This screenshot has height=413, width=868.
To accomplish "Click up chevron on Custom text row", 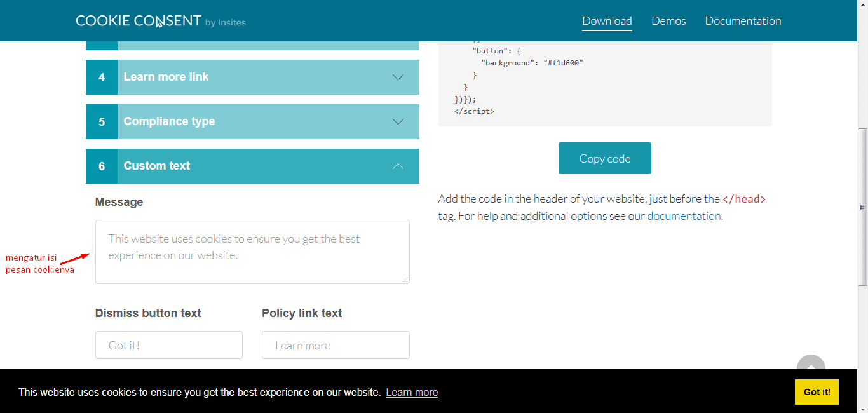I will click(398, 166).
